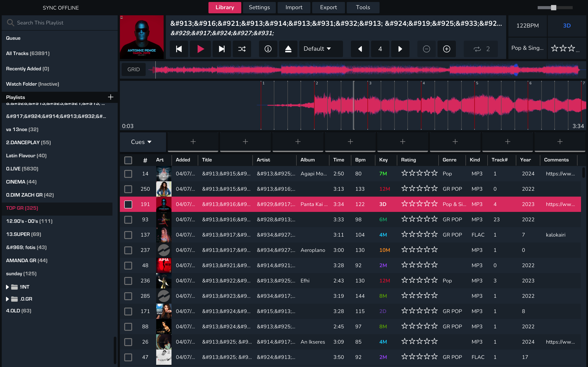Viewport: 588px width, 367px height.
Task: Open the Export tab
Action: coord(328,7)
